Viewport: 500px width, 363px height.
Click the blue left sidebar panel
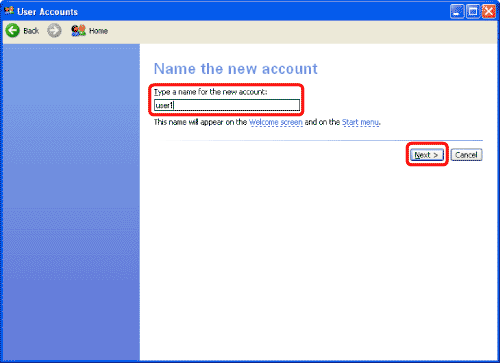(x=71, y=202)
